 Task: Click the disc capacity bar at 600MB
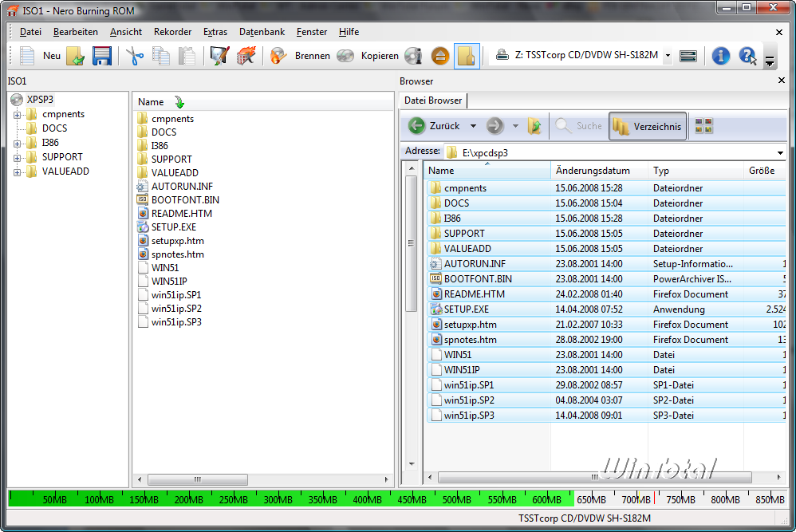coord(546,499)
